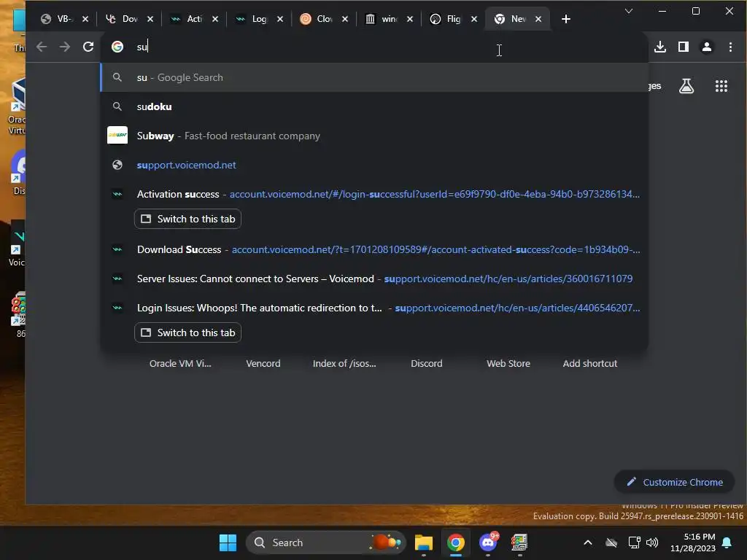Open the network tray icon
Image resolution: width=747 pixels, height=560 pixels.
tap(634, 542)
